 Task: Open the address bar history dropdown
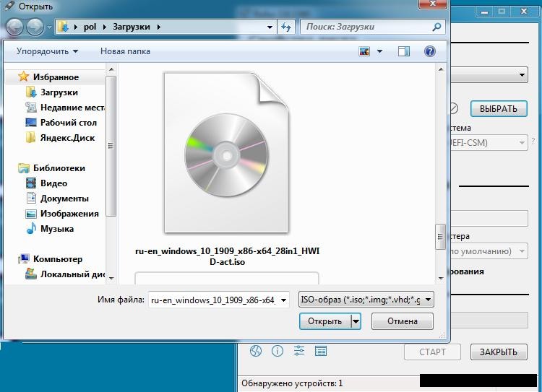click(x=270, y=27)
